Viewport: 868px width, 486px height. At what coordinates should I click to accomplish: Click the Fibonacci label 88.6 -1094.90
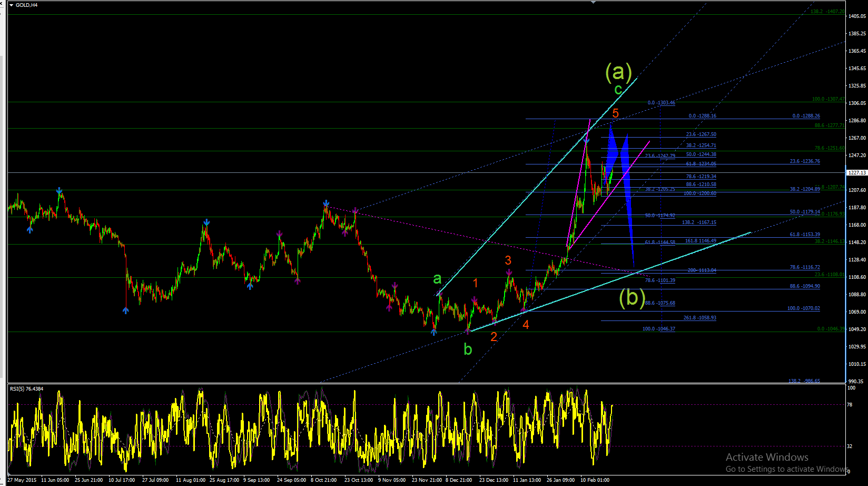[805, 286]
